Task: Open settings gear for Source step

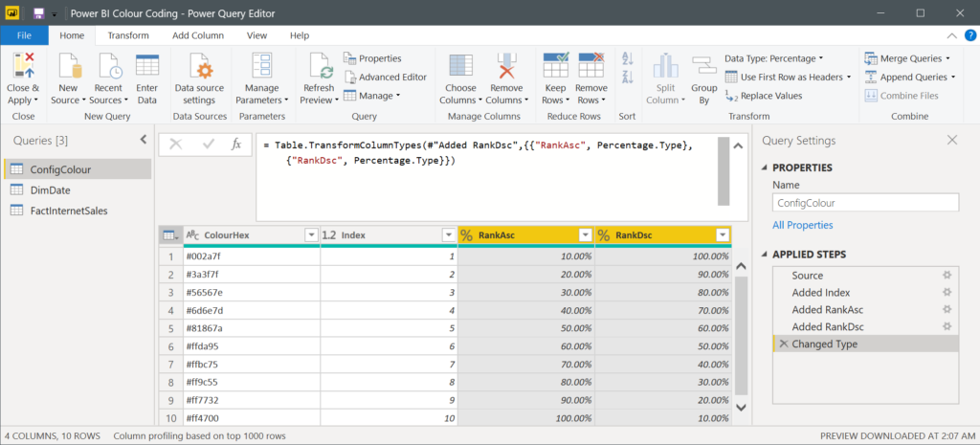Action: 947,275
